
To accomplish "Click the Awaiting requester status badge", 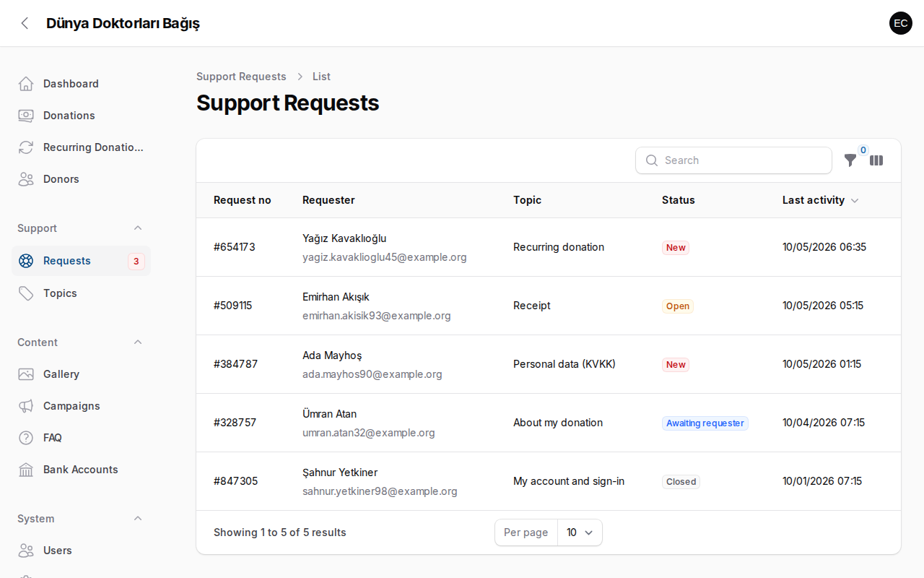I will tap(705, 423).
